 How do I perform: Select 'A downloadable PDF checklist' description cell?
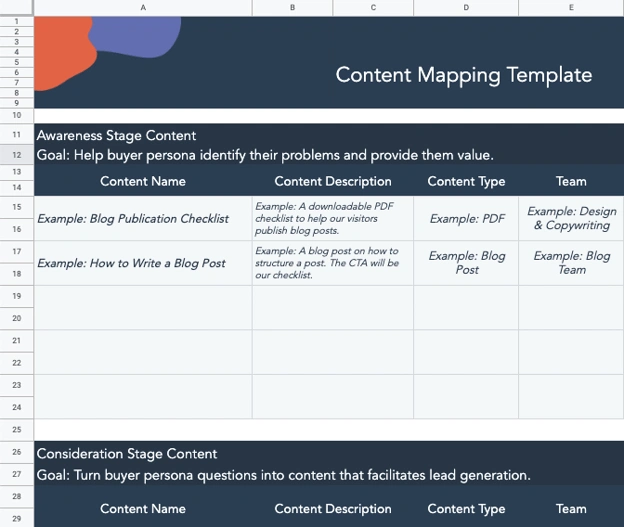click(333, 218)
